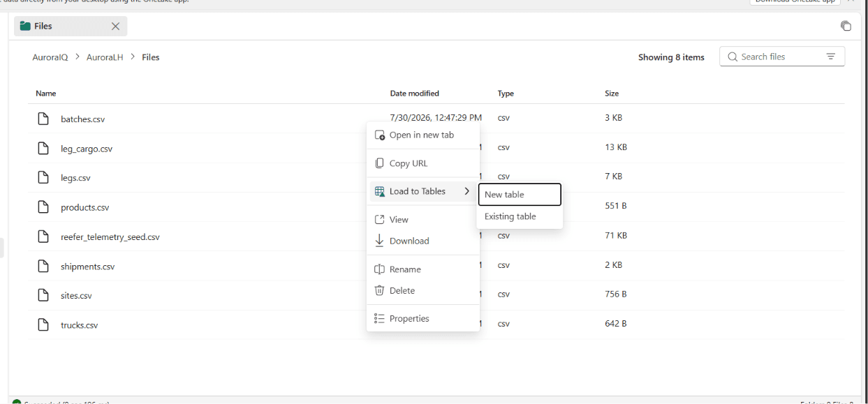The width and height of the screenshot is (868, 404).
Task: Click the 756 B size value
Action: tap(616, 294)
